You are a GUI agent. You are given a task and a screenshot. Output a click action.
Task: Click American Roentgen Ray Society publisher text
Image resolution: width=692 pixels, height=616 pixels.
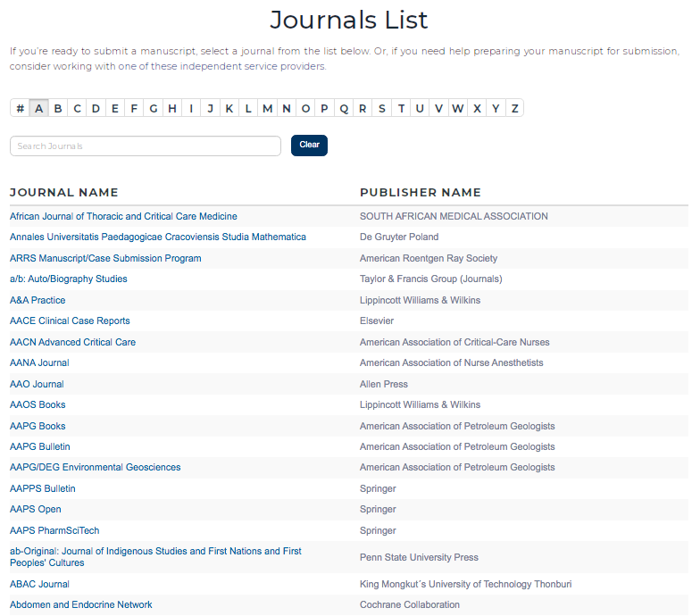429,258
